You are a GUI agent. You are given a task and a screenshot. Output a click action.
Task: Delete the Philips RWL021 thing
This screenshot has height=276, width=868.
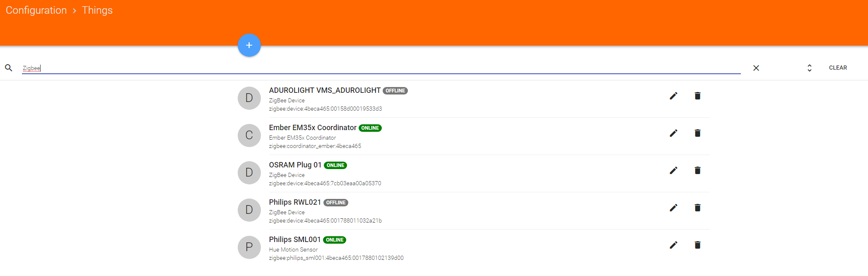[x=697, y=208]
